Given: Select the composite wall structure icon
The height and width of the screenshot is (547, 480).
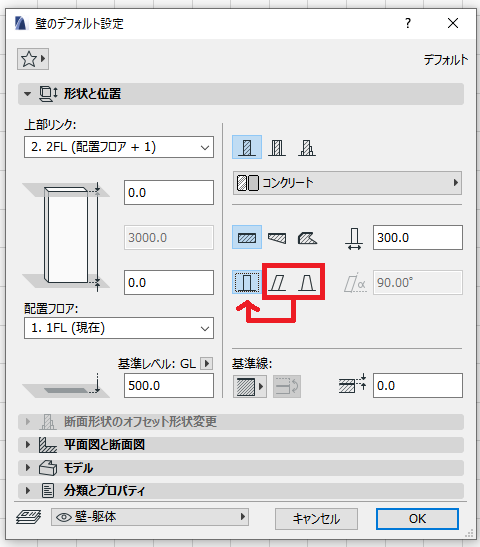Looking at the screenshot, I should (277, 147).
